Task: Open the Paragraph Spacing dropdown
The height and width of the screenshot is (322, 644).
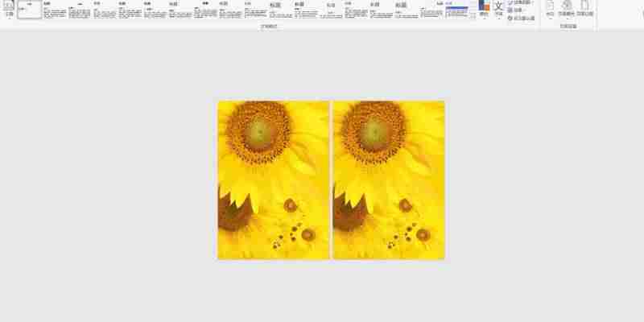Action: click(x=521, y=2)
